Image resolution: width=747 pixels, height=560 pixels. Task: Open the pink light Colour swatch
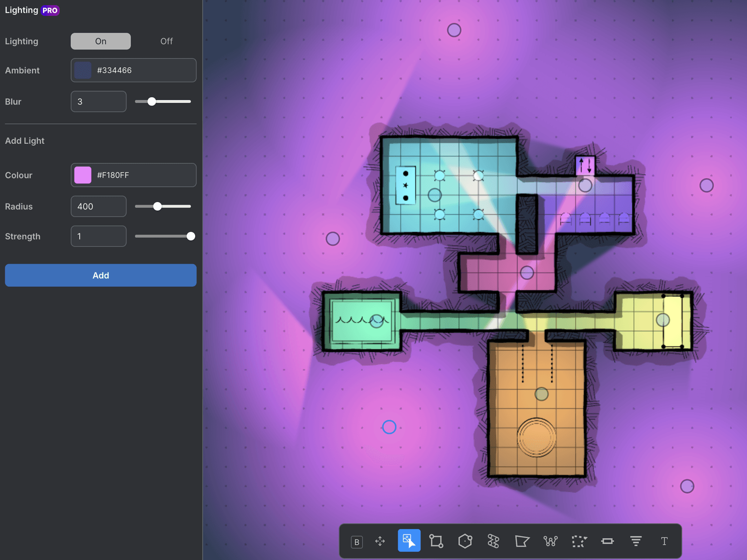click(x=83, y=175)
